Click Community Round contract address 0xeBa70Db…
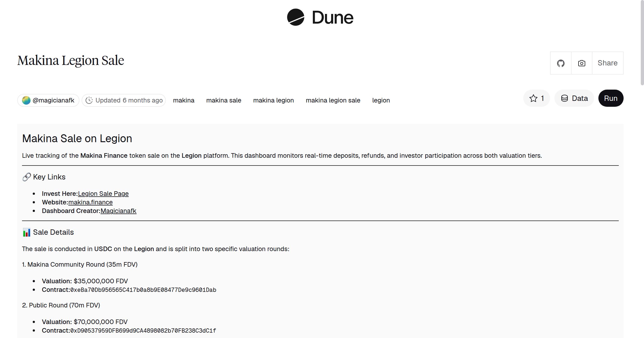The height and width of the screenshot is (338, 644). point(143,290)
